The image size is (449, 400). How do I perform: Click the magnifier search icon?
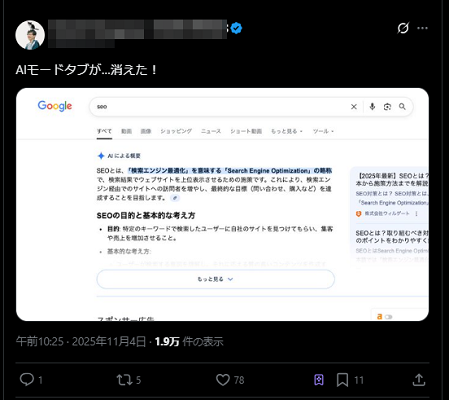point(402,107)
